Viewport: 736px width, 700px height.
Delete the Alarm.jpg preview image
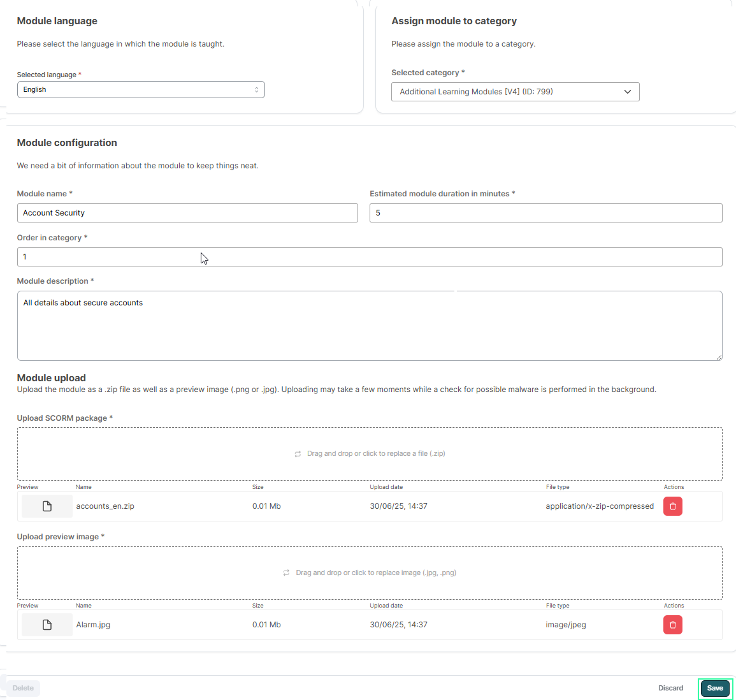(672, 625)
